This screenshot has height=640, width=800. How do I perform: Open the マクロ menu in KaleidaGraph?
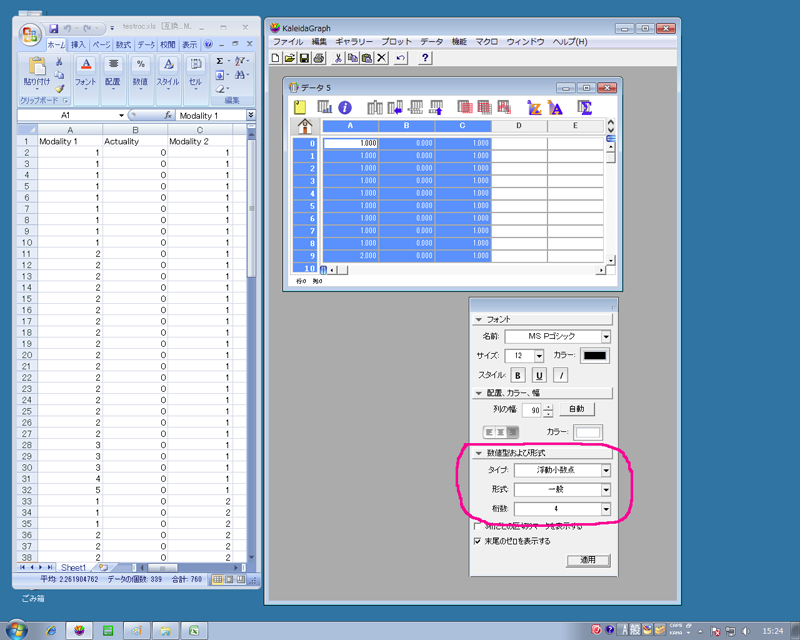486,42
